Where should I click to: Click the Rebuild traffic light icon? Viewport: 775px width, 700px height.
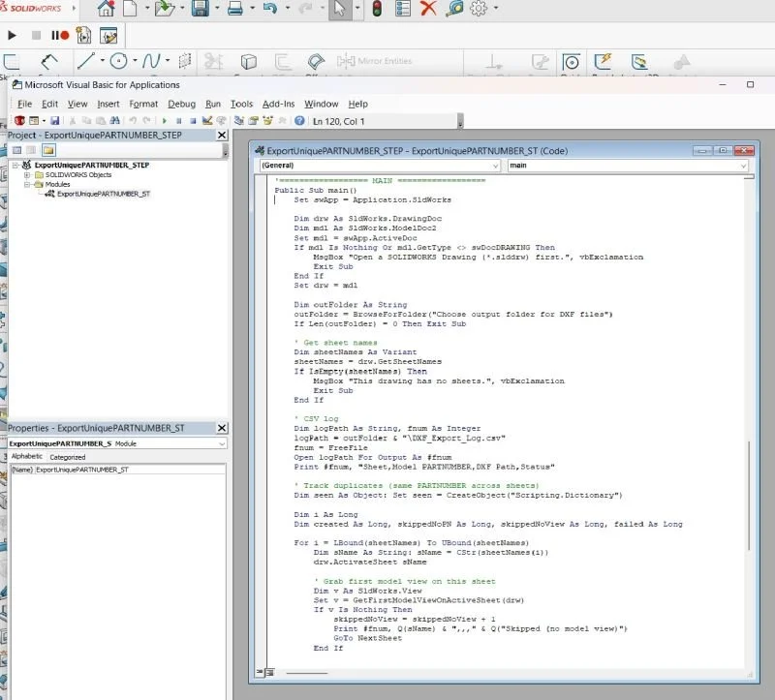377,9
